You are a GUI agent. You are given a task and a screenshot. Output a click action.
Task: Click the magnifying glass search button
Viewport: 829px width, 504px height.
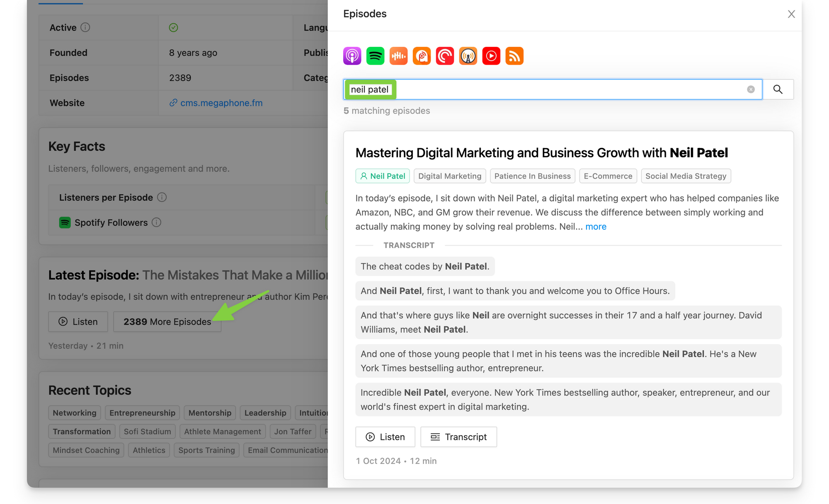click(x=778, y=89)
